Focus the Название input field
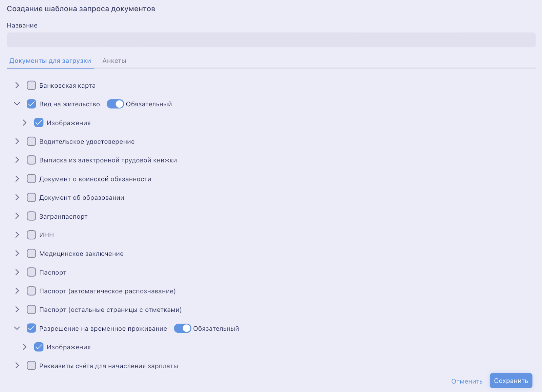Image resolution: width=542 pixels, height=392 pixels. coord(271,40)
